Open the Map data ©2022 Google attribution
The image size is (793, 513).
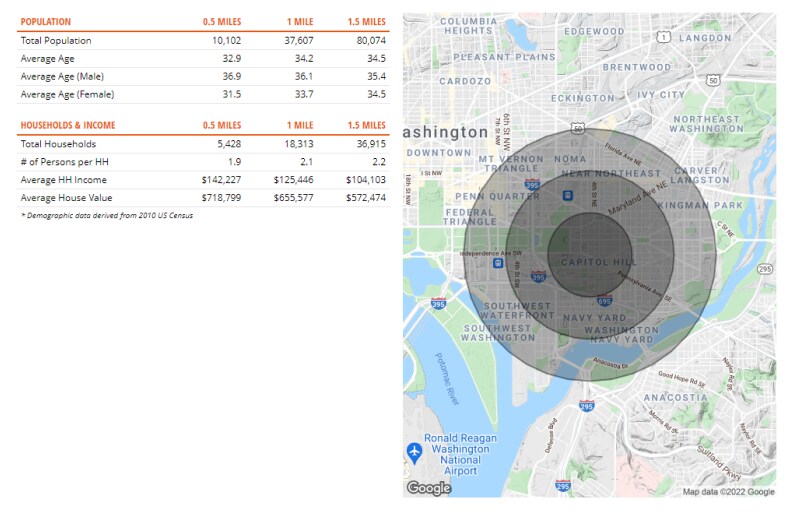[728, 491]
